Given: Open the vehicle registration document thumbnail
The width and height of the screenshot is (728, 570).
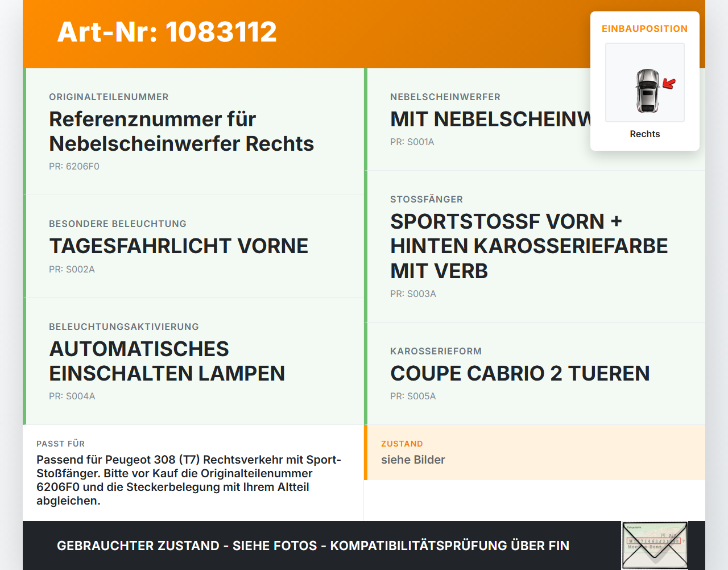Looking at the screenshot, I should (655, 546).
